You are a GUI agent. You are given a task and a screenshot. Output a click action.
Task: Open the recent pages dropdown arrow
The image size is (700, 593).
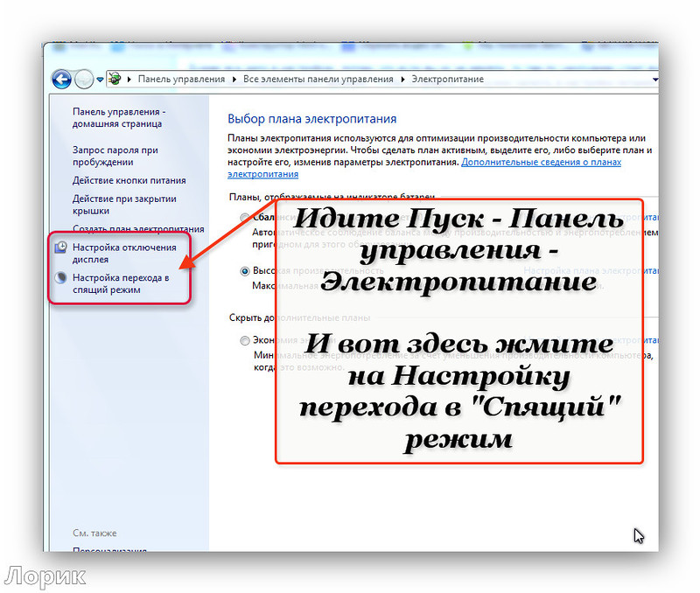click(x=100, y=79)
